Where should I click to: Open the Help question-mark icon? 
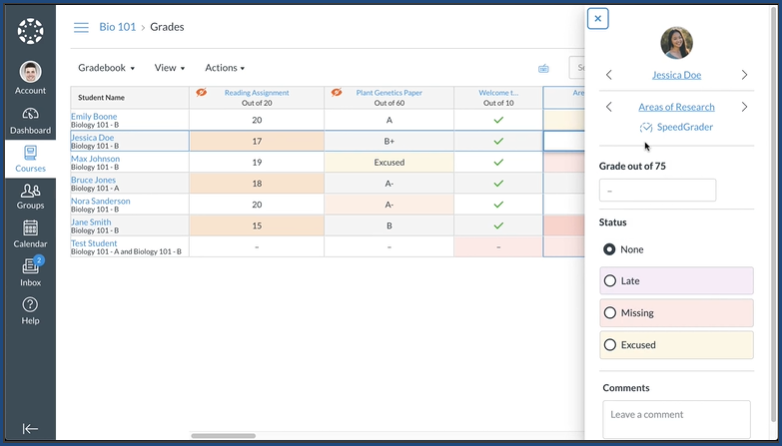pyautogui.click(x=30, y=304)
